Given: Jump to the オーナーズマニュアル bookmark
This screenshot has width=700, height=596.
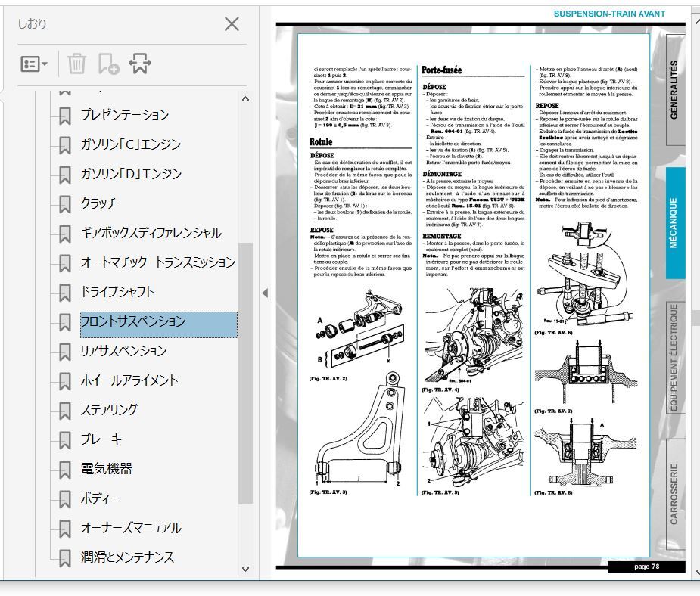Looking at the screenshot, I should point(131,528).
